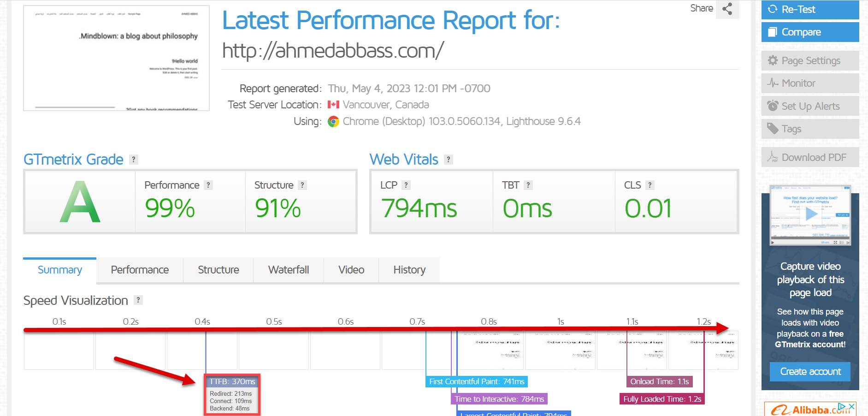868x416 pixels.
Task: Click the website screenshot thumbnail
Action: [117, 58]
